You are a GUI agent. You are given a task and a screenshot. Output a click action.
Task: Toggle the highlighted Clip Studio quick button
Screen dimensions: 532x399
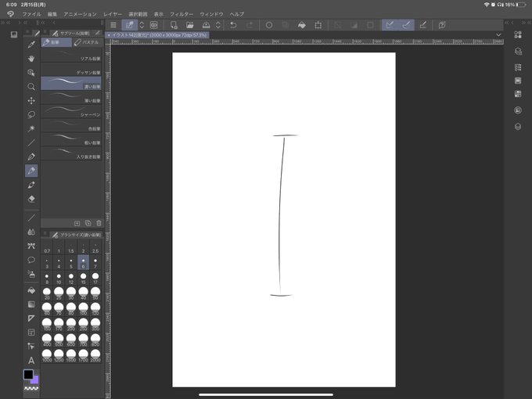(129, 25)
